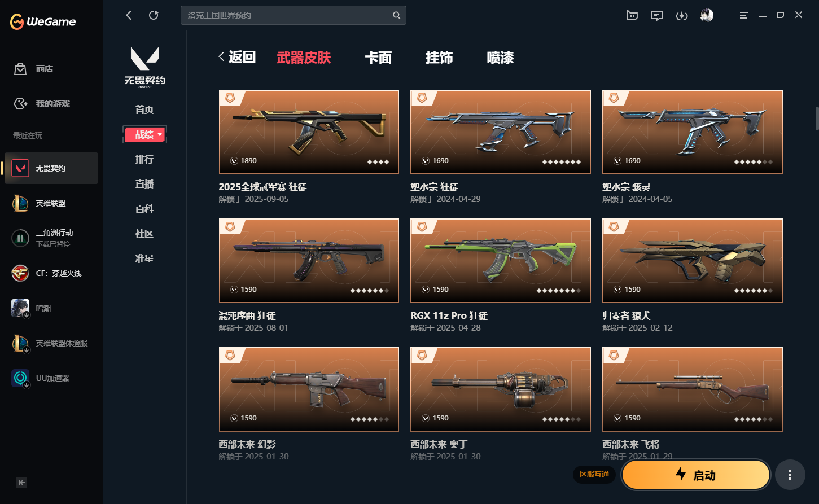Image resolution: width=819 pixels, height=504 pixels.
Task: Open the message chat icon in top bar
Action: point(656,15)
